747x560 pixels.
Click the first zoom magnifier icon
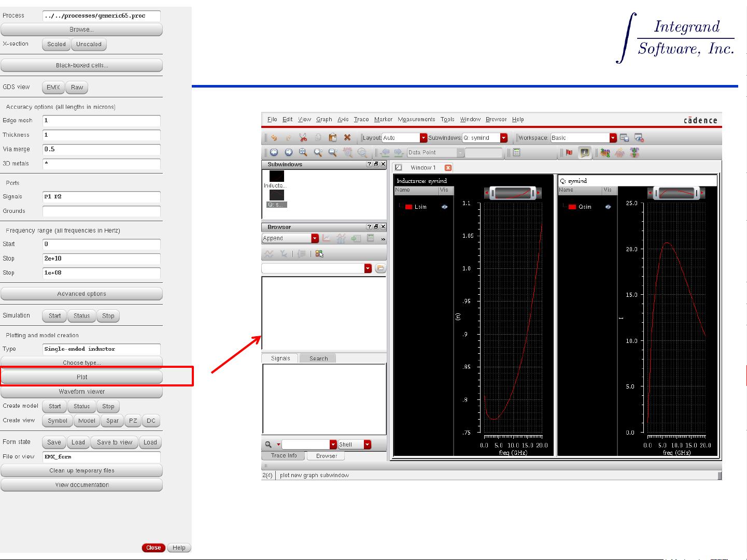(x=303, y=152)
